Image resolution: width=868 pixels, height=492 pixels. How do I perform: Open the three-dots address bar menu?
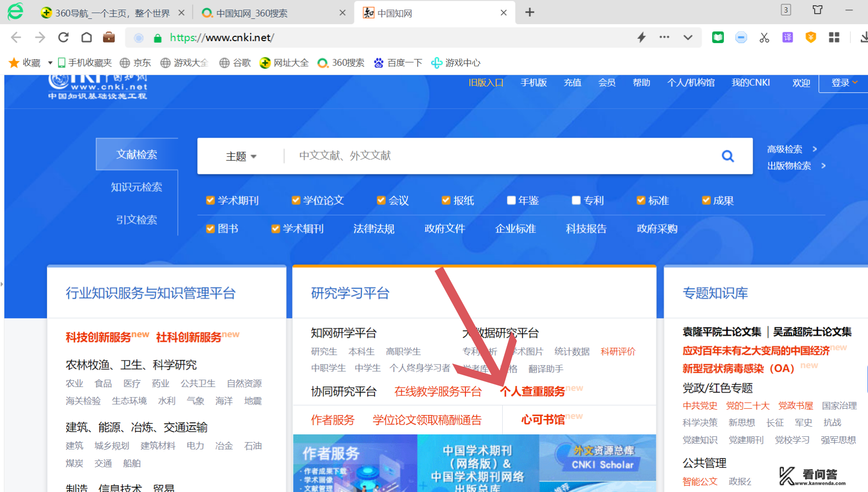[665, 37]
